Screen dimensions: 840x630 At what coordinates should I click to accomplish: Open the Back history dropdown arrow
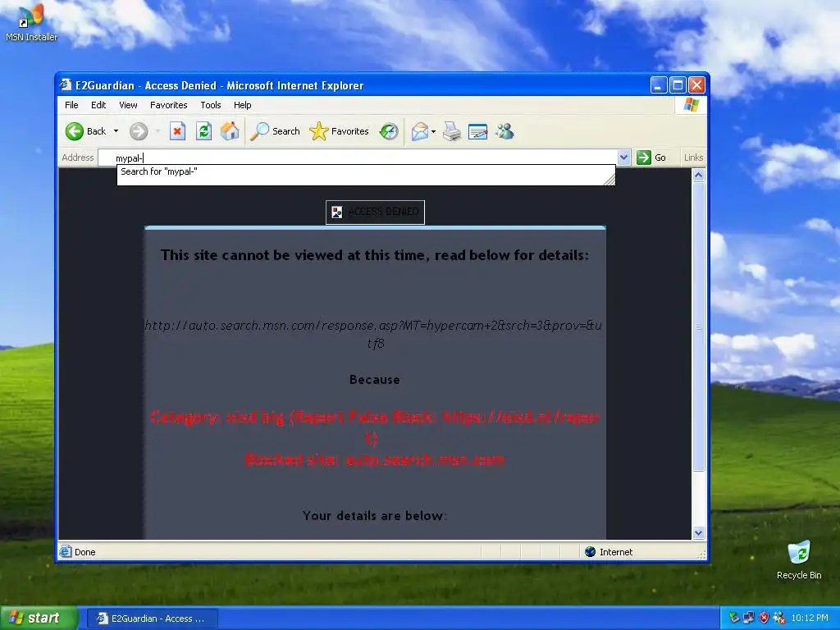[x=116, y=131]
